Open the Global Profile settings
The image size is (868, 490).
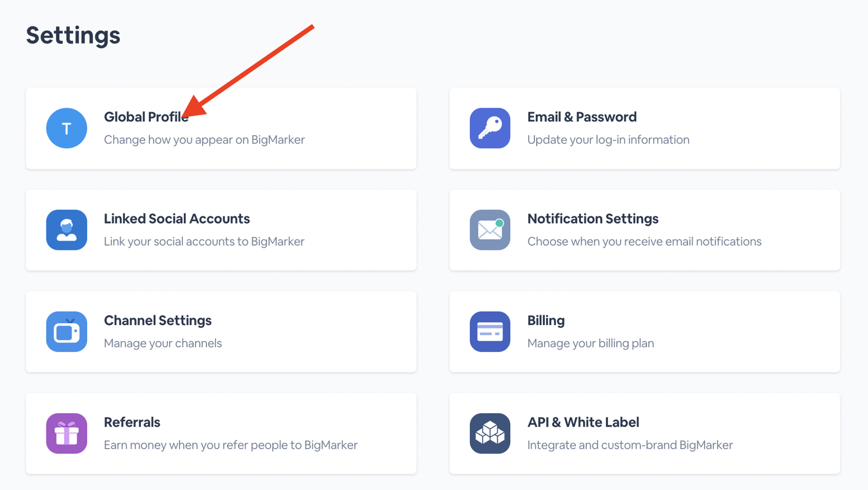[146, 116]
